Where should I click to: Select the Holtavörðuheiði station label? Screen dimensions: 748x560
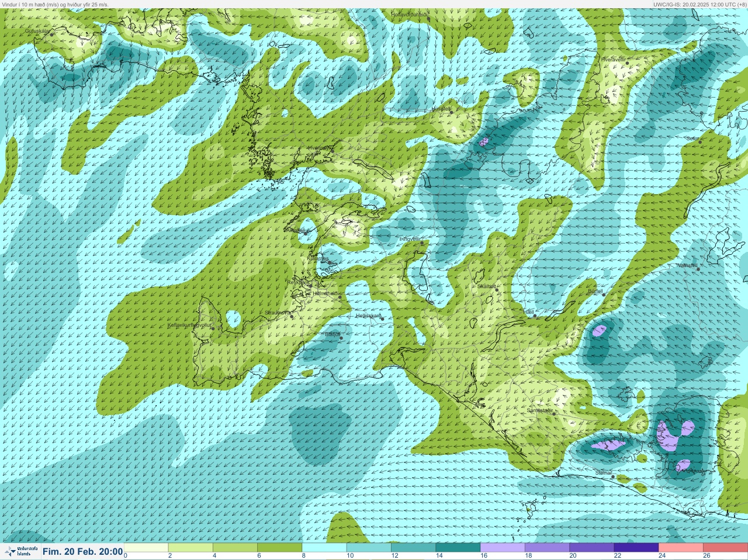(x=410, y=13)
